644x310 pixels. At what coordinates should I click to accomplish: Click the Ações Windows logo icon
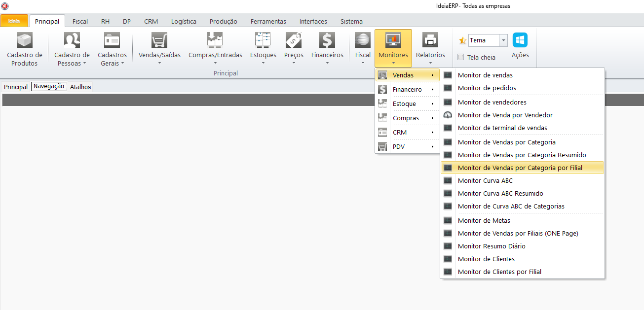[x=520, y=40]
